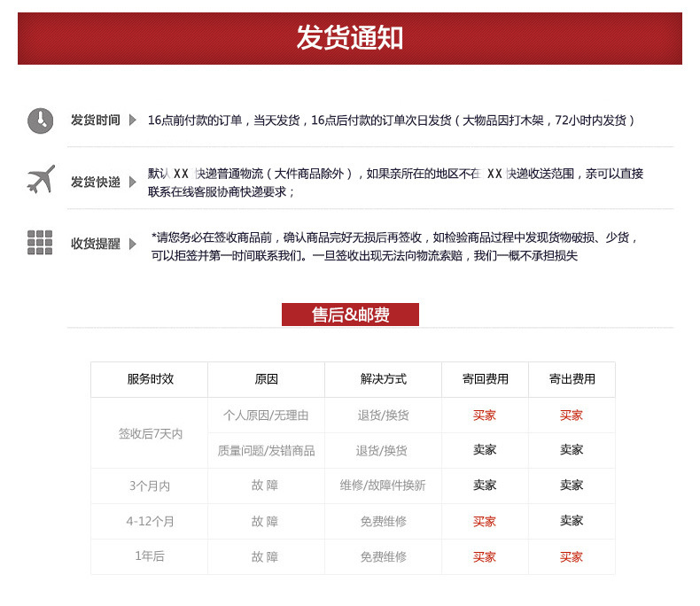
Task: Click the line starting *请您务必在签收商品前
Action: 394,237
